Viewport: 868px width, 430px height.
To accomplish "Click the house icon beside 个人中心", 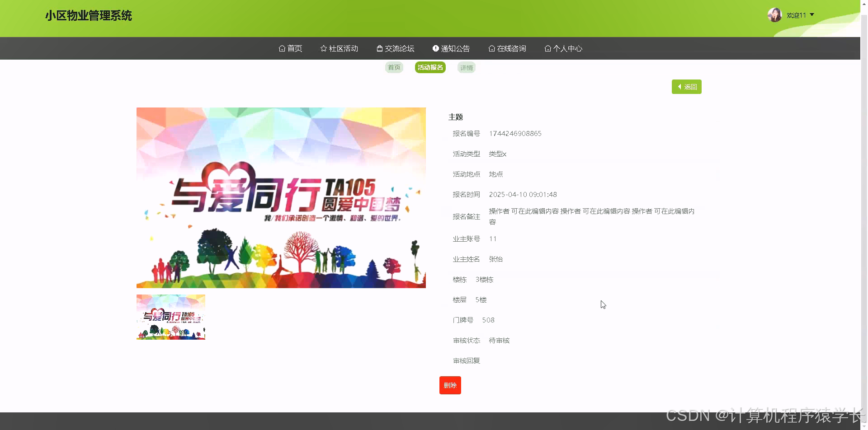I will click(x=548, y=48).
